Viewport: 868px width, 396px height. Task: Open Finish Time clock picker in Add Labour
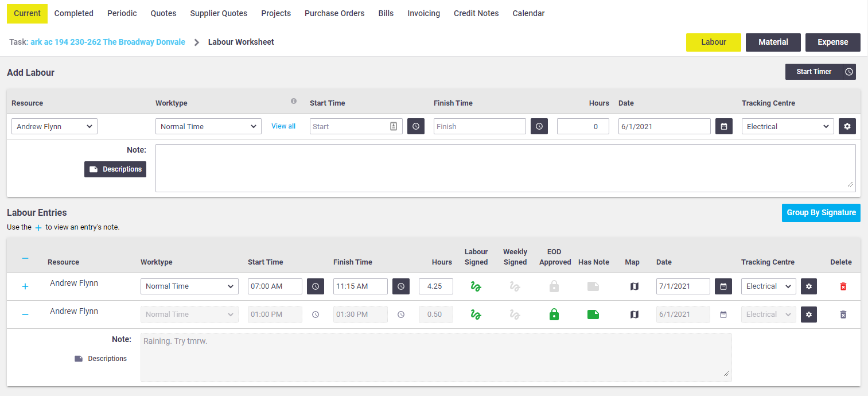click(x=539, y=126)
